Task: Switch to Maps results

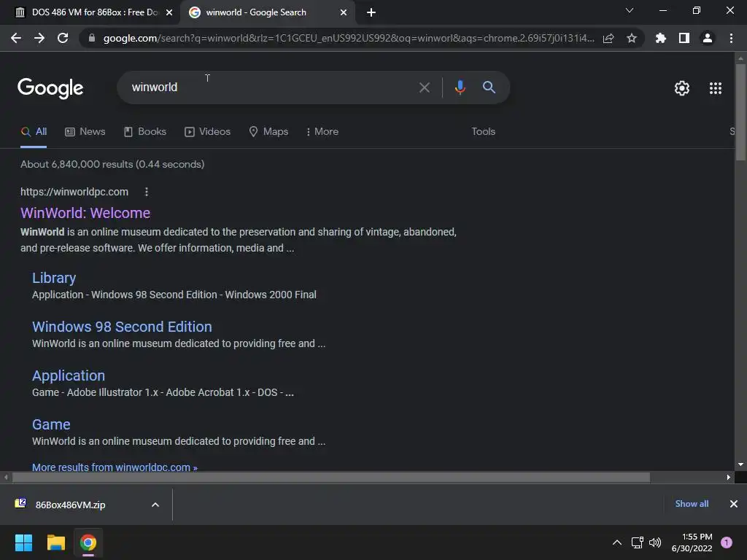Action: pos(268,131)
